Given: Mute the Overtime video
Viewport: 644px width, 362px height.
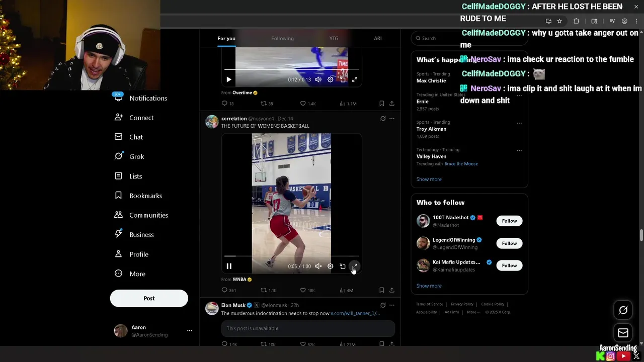Looking at the screenshot, I should click(318, 79).
